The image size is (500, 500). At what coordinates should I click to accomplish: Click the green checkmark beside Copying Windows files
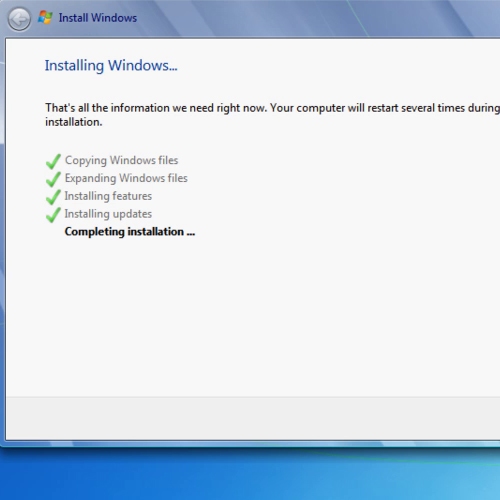pos(53,161)
